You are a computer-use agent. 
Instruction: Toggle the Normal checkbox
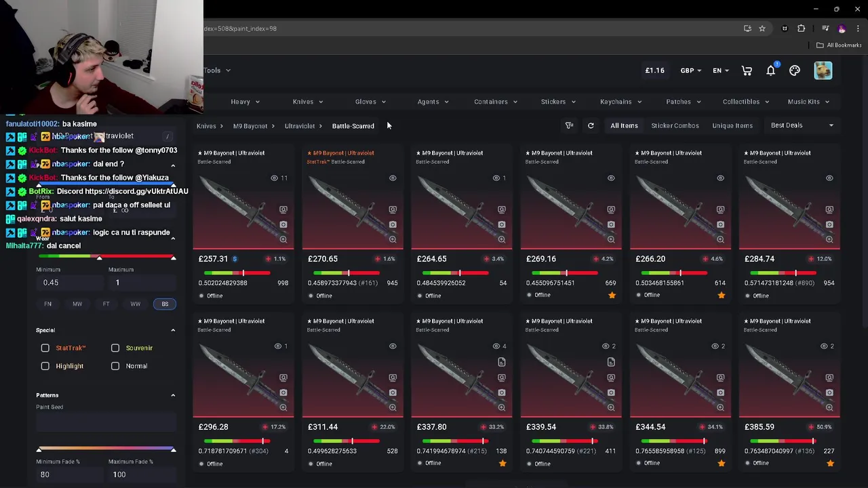115,366
